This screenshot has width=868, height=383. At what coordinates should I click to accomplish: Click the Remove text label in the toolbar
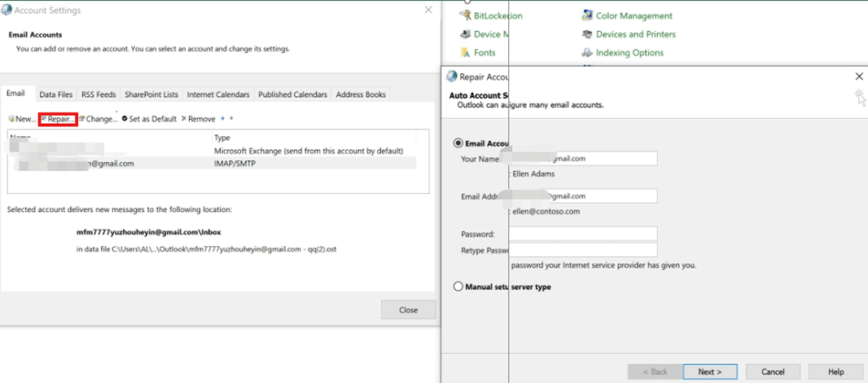[201, 119]
